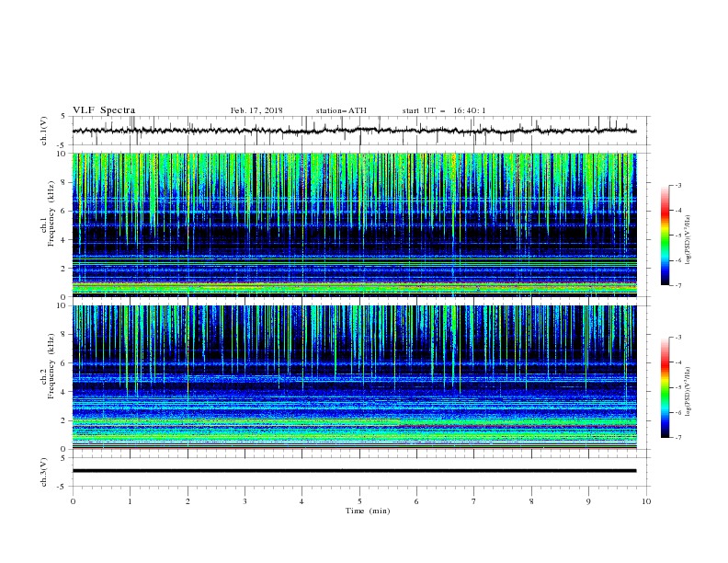
Task: Select the lower colorbar "log(PSD)(V²/Hz)" label
Action: (x=688, y=392)
